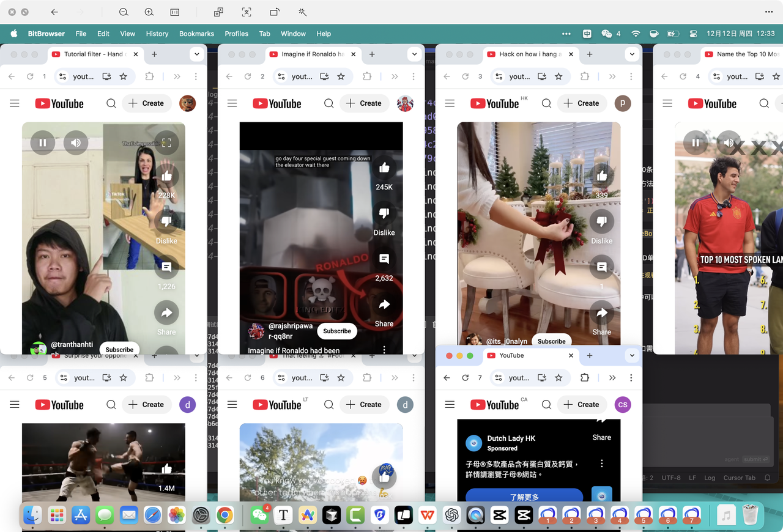The width and height of the screenshot is (783, 532).
Task: Open the BitBrowser dock icon labeled 7
Action: 691,515
